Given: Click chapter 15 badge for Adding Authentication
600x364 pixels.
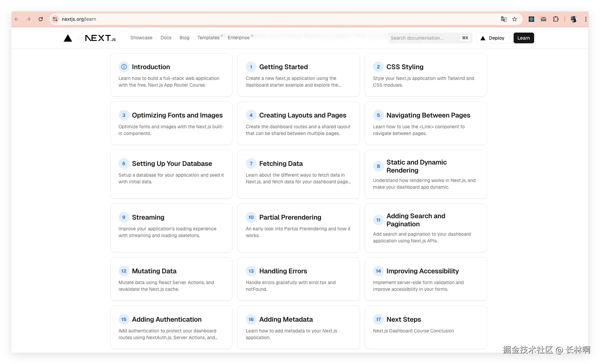Looking at the screenshot, I should coord(124,319).
